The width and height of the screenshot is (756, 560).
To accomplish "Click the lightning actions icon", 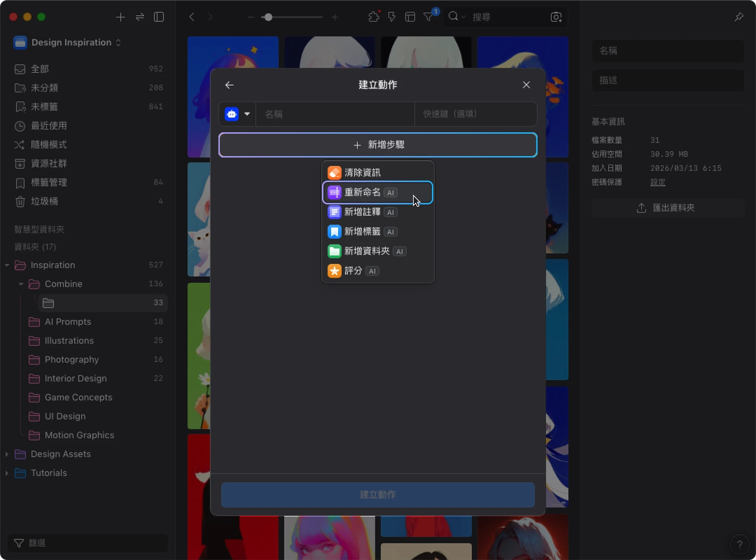I will (x=392, y=17).
